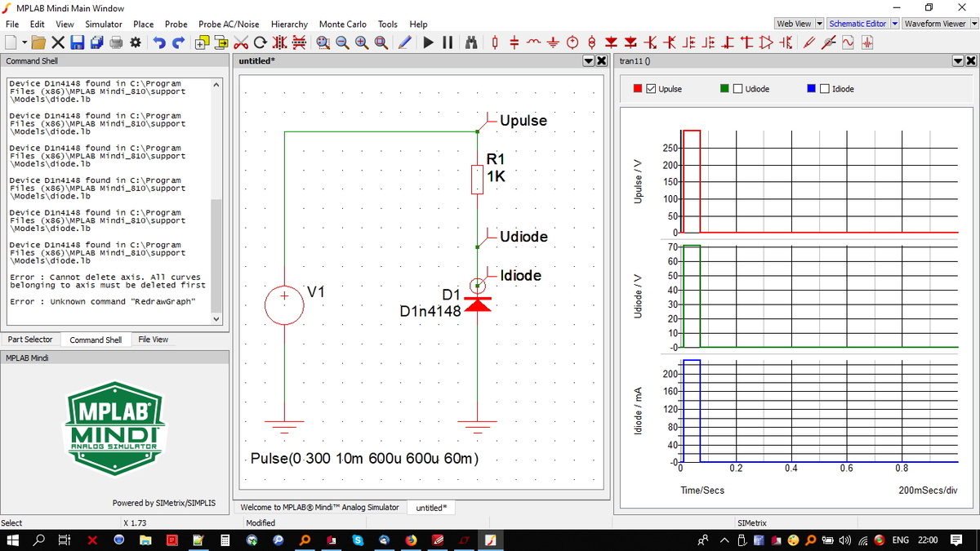Open options via the gear icon

click(x=135, y=42)
